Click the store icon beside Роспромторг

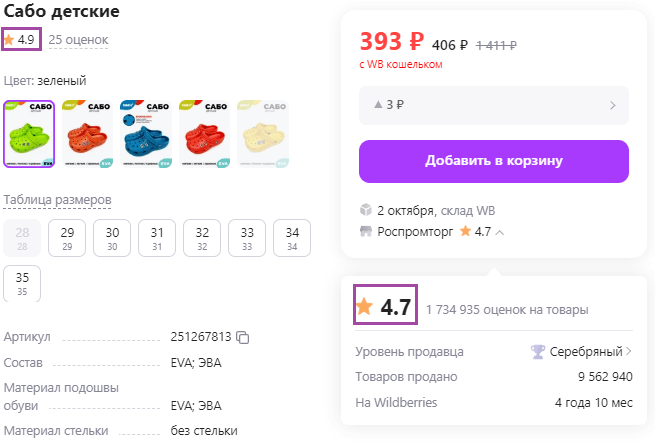tap(366, 231)
